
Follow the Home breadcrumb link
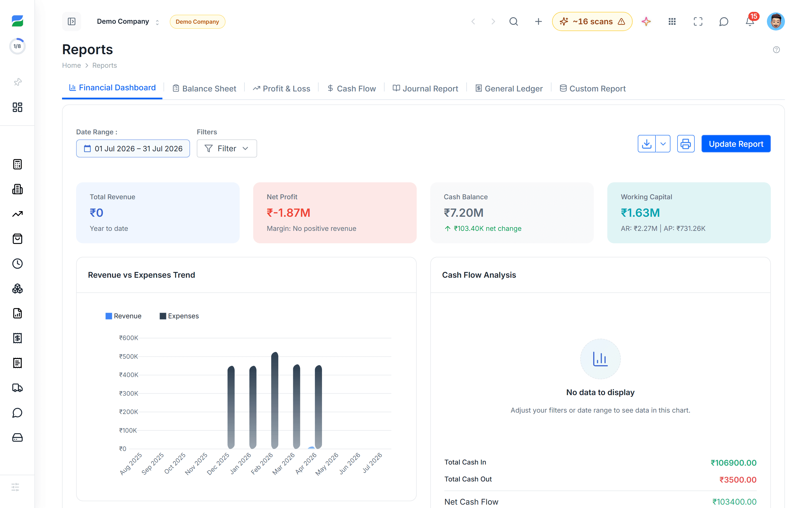click(71, 65)
